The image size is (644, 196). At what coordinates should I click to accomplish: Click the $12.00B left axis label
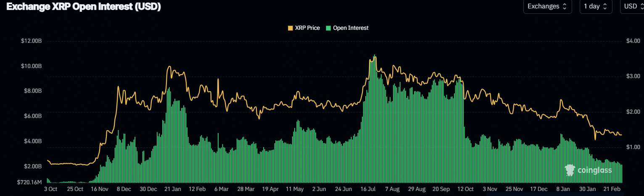(32, 41)
